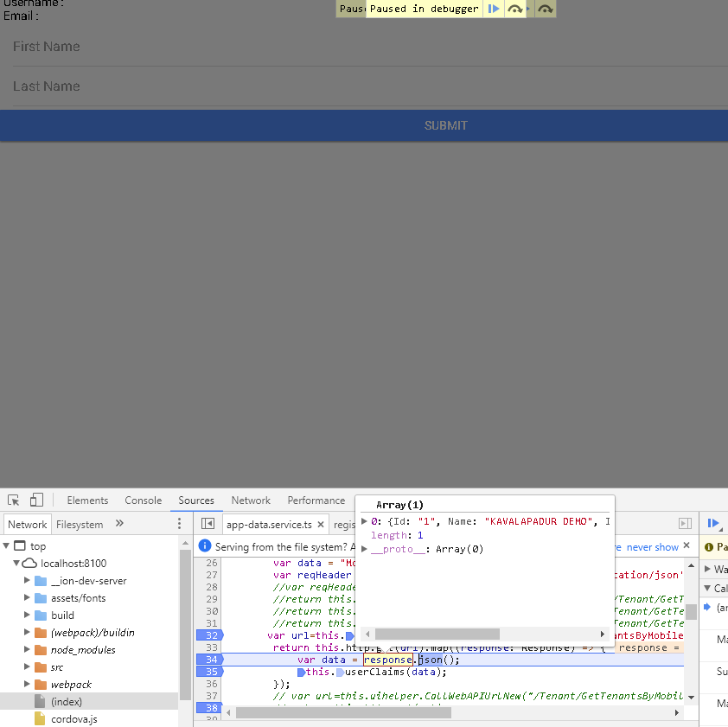Open the Console panel tab
728x727 pixels.
(x=143, y=501)
